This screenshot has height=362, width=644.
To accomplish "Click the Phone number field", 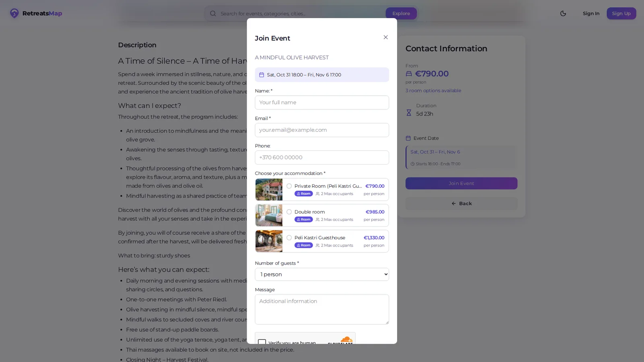I will point(322,158).
